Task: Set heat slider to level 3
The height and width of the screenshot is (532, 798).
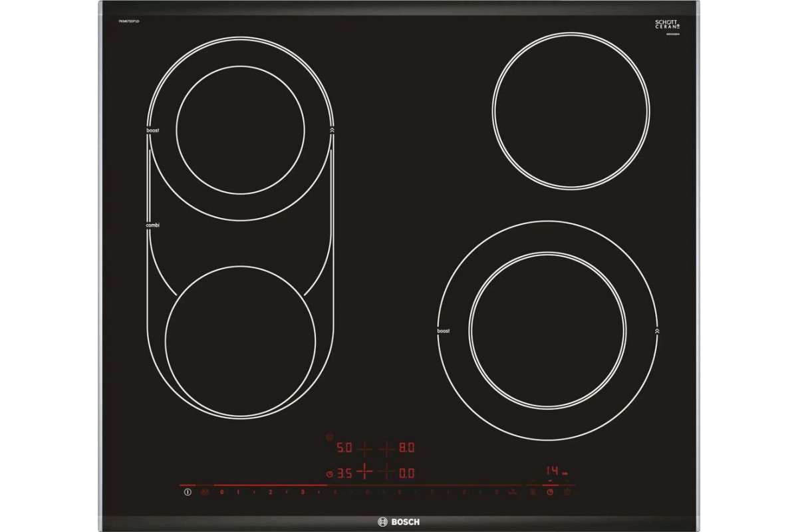Action: (x=303, y=493)
